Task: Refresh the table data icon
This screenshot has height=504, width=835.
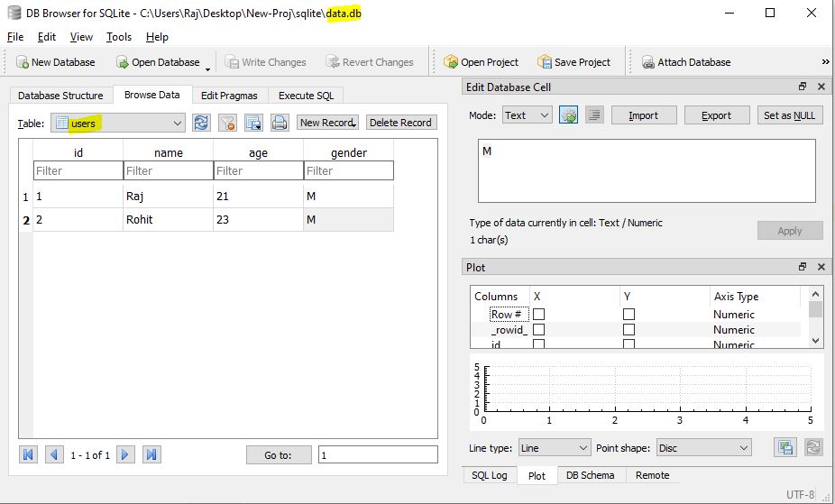Action: point(201,123)
